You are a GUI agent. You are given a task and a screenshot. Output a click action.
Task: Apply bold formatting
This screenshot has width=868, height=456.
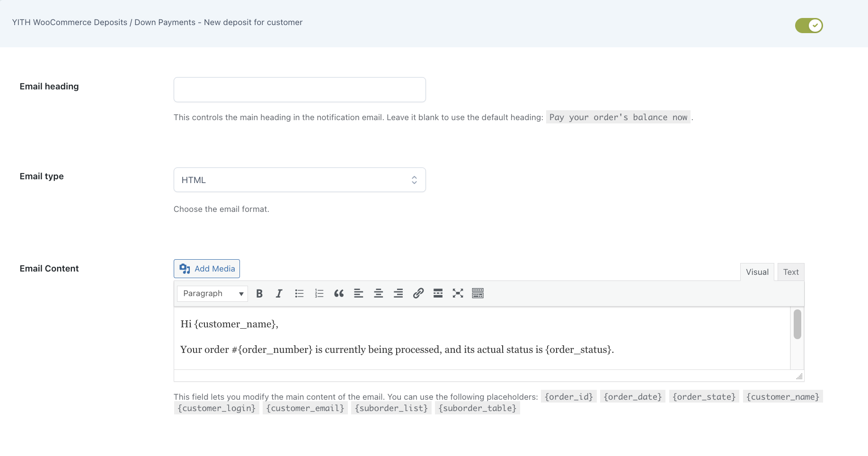pos(259,293)
